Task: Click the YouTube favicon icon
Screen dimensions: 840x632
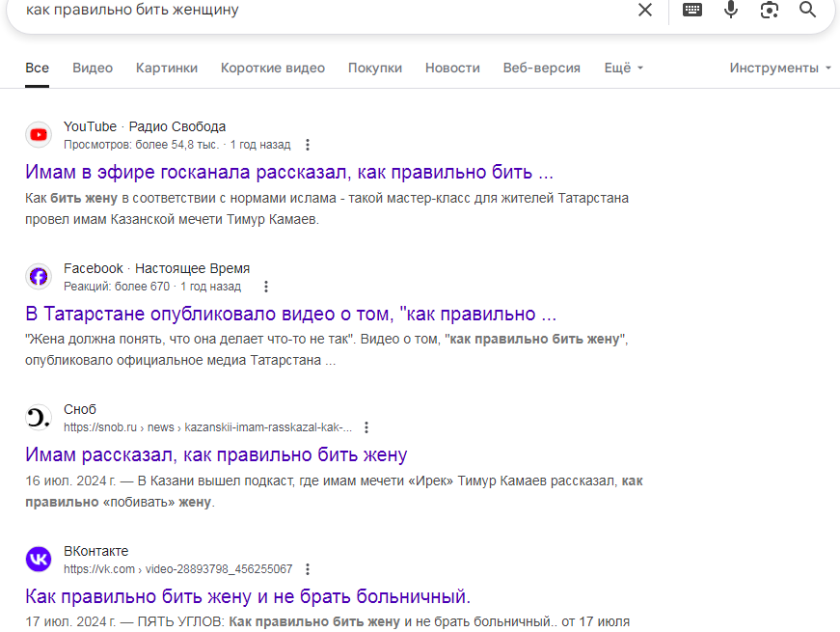Action: coord(39,135)
